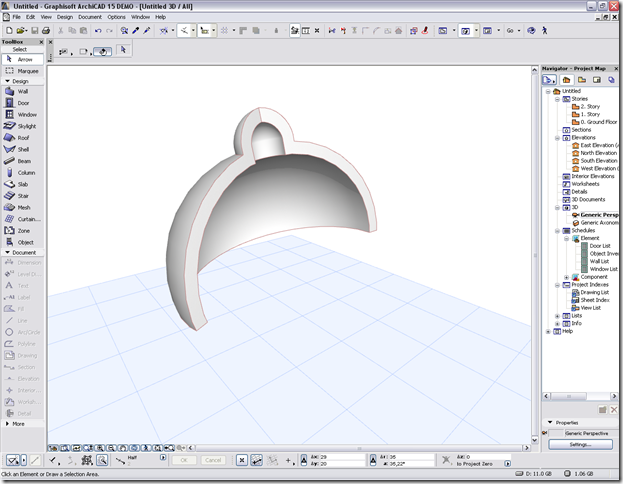Select the Door tool
This screenshot has height=484, width=623.
pos(22,103)
